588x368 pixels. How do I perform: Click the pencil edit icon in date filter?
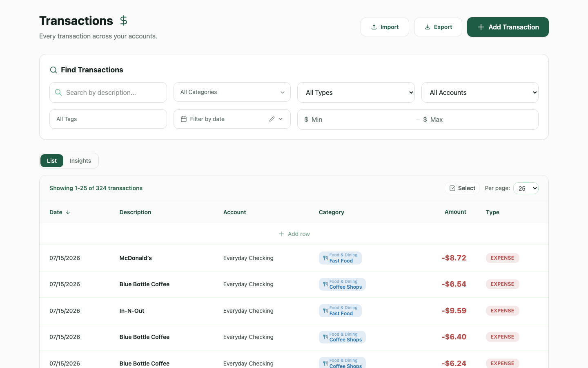pyautogui.click(x=272, y=119)
